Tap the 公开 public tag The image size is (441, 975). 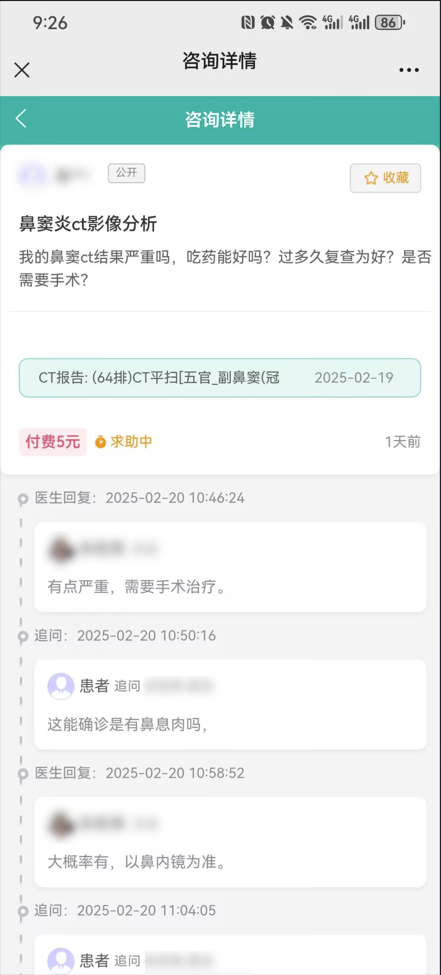point(126,173)
